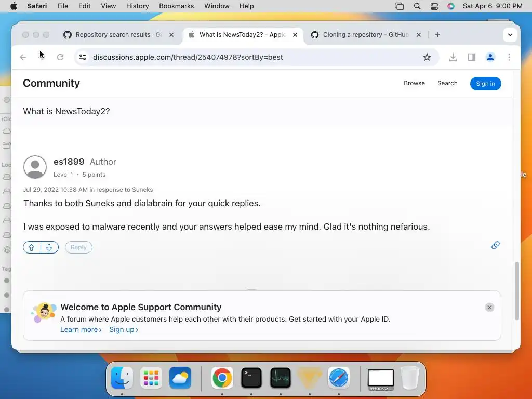Open Stage Manager icon in menu bar
The image size is (532, 399).
pyautogui.click(x=400, y=6)
